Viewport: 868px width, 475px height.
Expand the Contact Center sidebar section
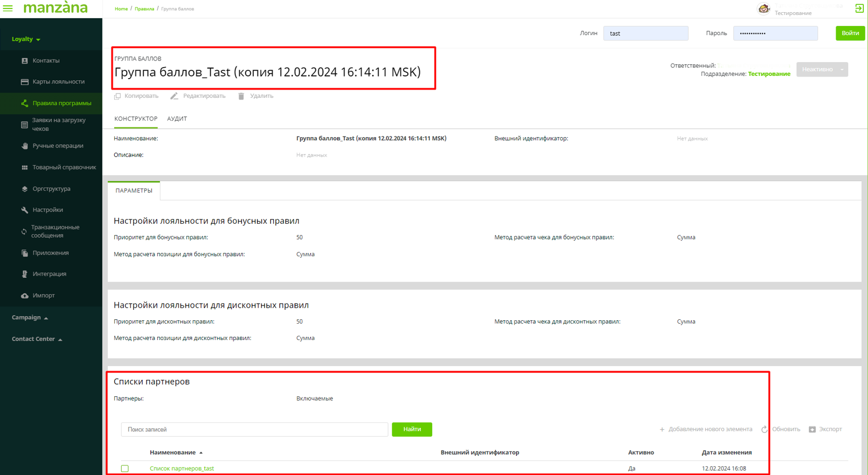pos(37,339)
